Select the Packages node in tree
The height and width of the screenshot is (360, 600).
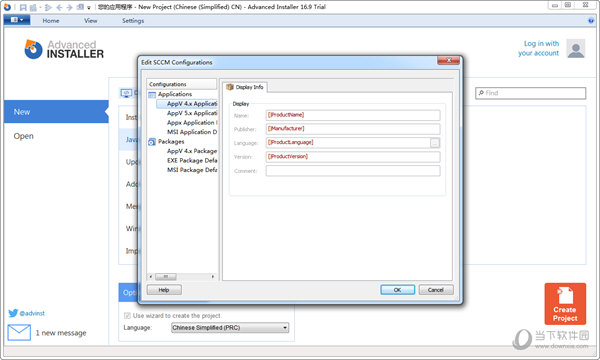(x=171, y=142)
